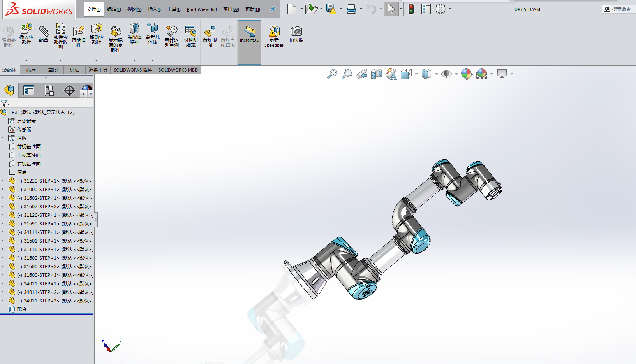The height and width of the screenshot is (364, 636).
Task: Open the Linear Component Pattern tool
Action: [60, 36]
